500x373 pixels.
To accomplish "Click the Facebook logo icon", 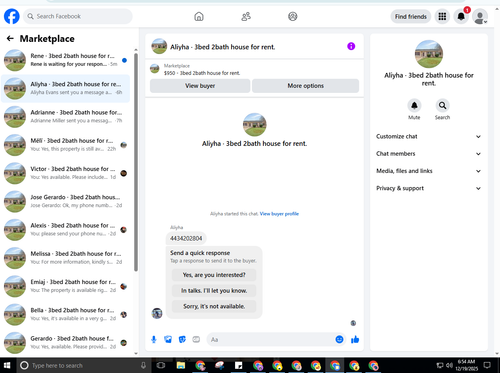I will pyautogui.click(x=12, y=16).
